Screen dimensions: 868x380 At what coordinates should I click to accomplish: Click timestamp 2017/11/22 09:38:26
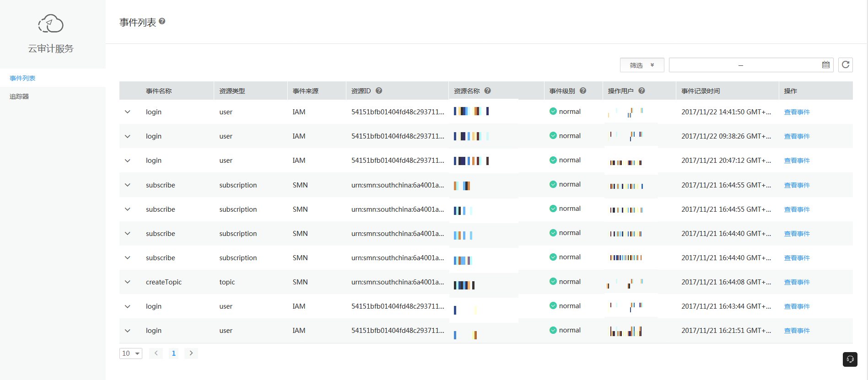(x=726, y=136)
